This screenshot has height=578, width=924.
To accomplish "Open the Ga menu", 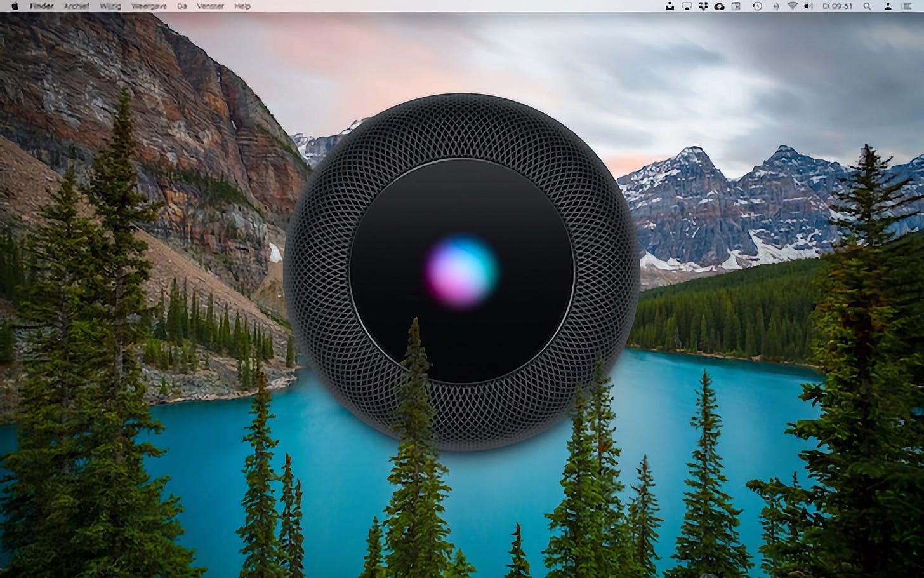I will (182, 6).
